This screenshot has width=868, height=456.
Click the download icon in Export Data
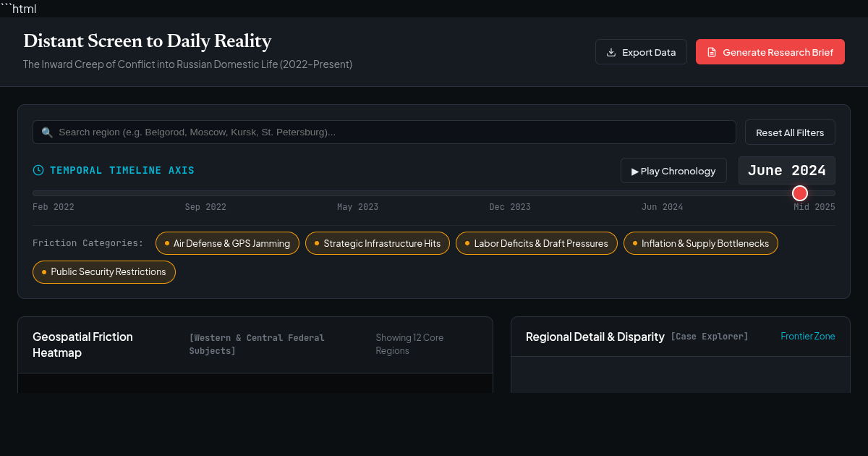[x=611, y=52]
